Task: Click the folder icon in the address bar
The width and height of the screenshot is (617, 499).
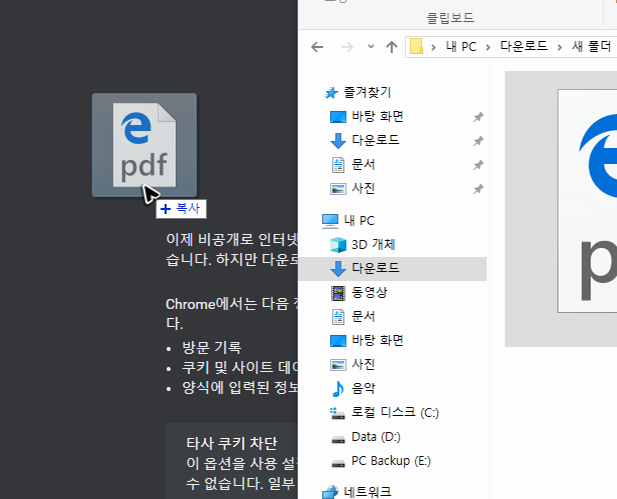Action: click(x=416, y=46)
